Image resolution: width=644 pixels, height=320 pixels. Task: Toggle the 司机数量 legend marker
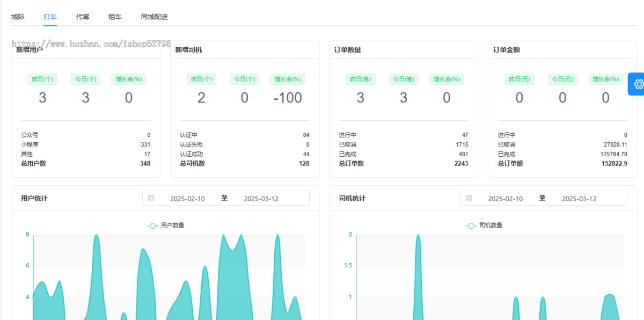pos(471,226)
